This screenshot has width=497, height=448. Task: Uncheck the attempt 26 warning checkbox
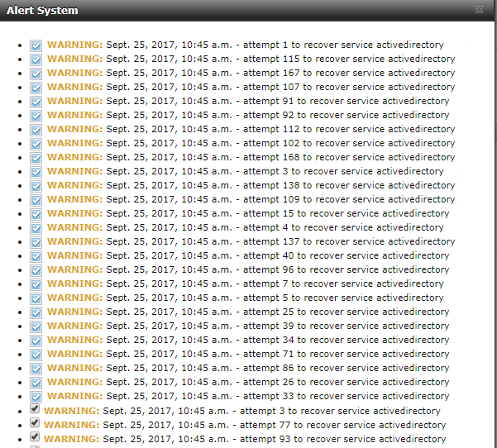[36, 383]
